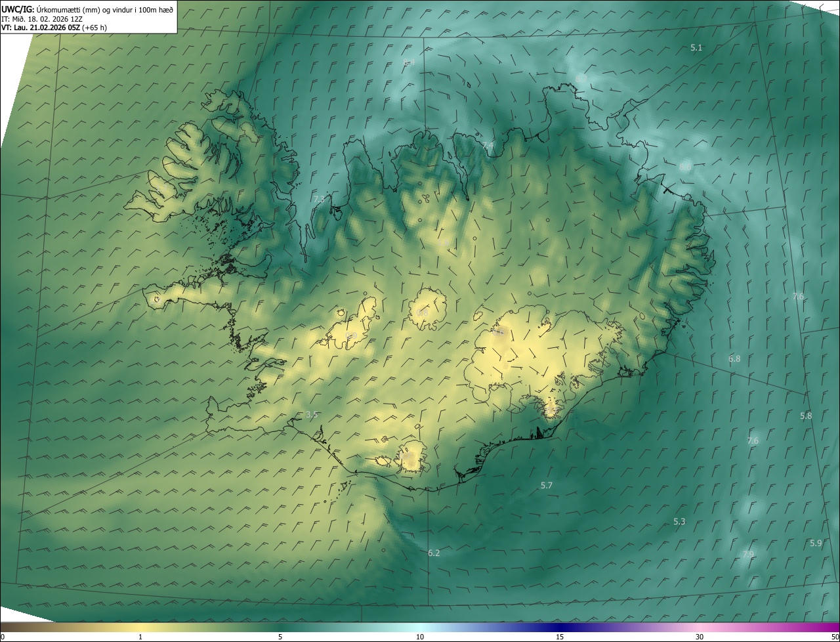Viewport: 840px width, 642px height.
Task: Click the map value label '5.8'
Action: [x=806, y=416]
